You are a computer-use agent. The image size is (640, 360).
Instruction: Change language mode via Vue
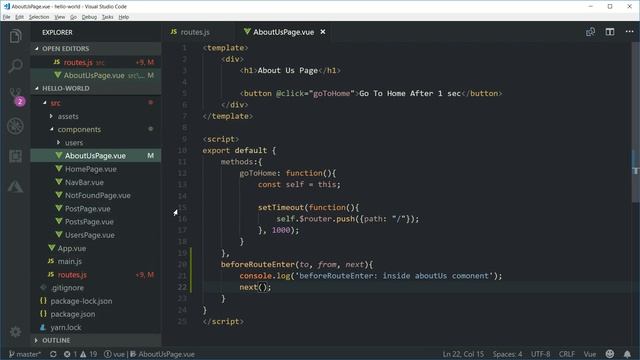click(590, 354)
